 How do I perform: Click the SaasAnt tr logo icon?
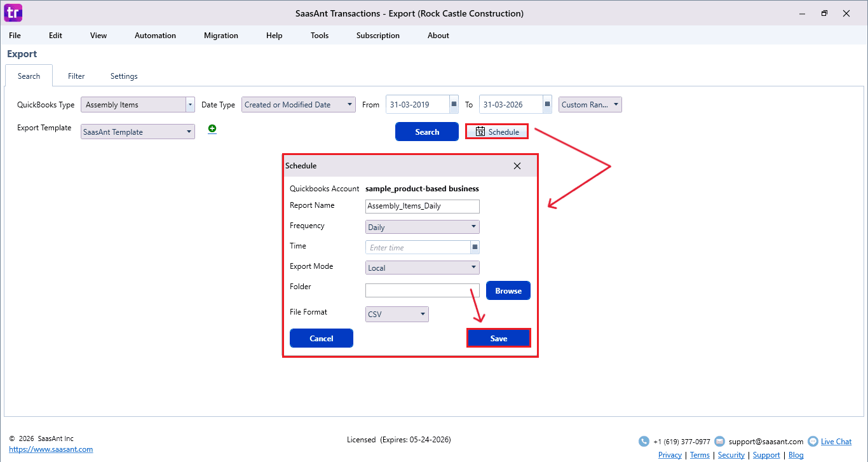click(13, 13)
